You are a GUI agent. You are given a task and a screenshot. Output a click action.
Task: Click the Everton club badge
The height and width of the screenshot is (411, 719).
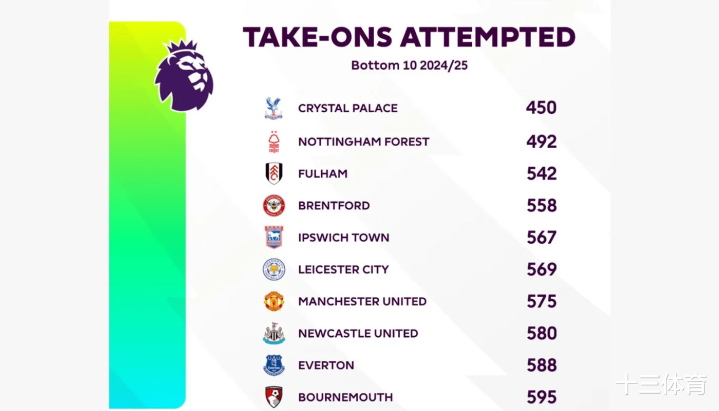tap(274, 365)
